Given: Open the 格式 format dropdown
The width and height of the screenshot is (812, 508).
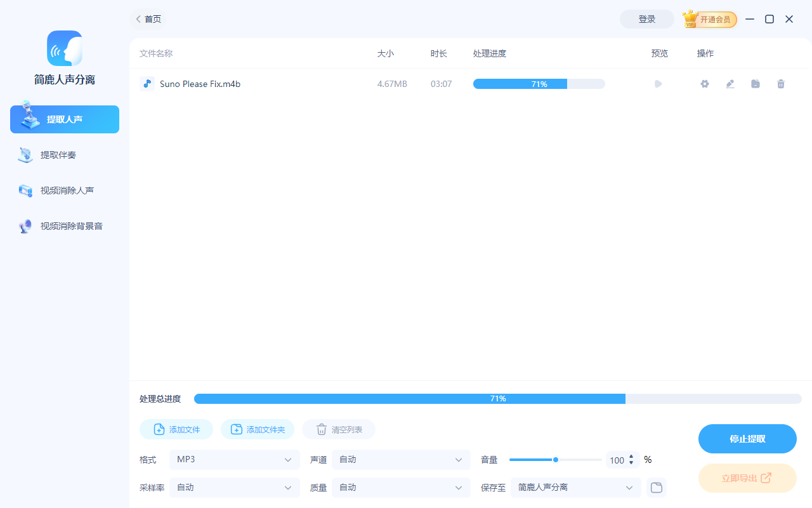Looking at the screenshot, I should point(234,459).
